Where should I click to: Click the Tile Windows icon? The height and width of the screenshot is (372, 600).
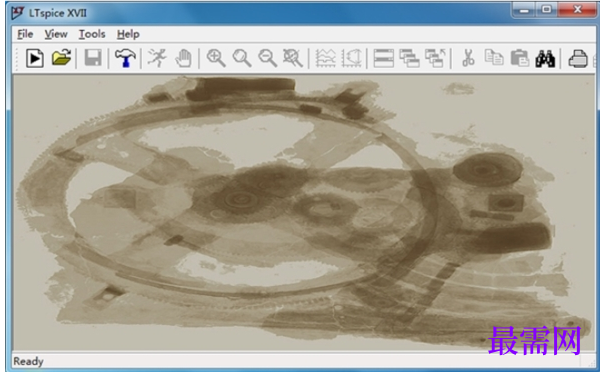[x=384, y=59]
